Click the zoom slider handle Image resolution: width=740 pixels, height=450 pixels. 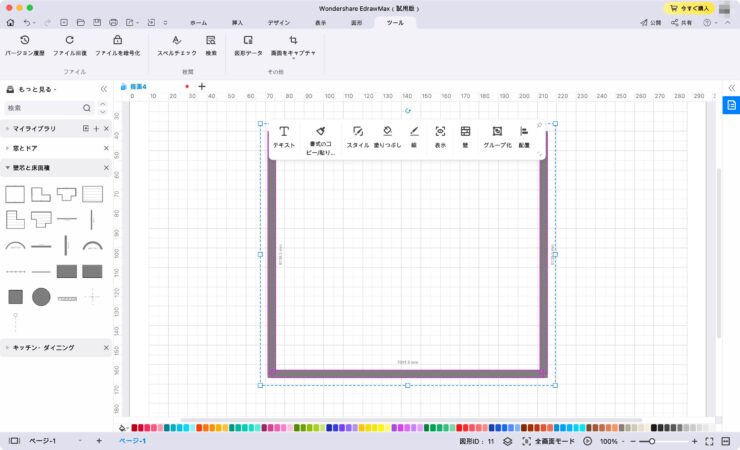click(x=652, y=441)
